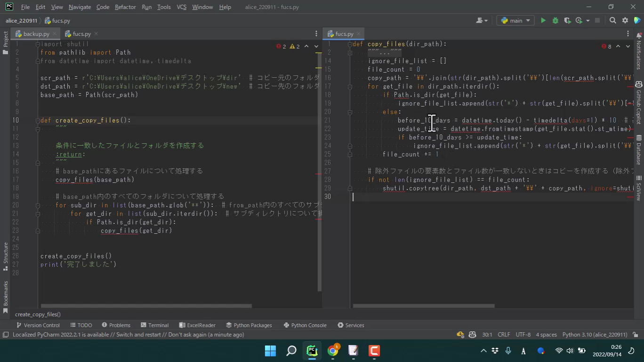Run with coverage using shield icon

567,21
